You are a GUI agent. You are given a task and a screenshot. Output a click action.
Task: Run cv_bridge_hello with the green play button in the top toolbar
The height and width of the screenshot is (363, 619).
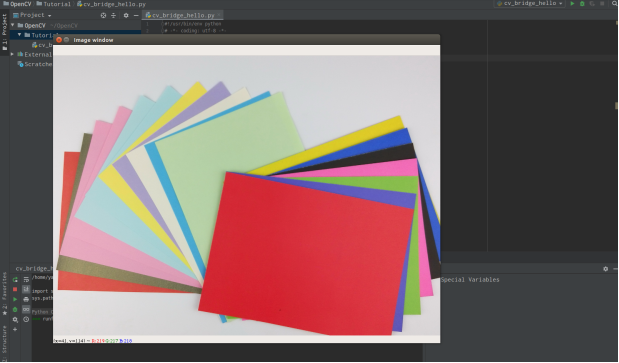coord(572,4)
